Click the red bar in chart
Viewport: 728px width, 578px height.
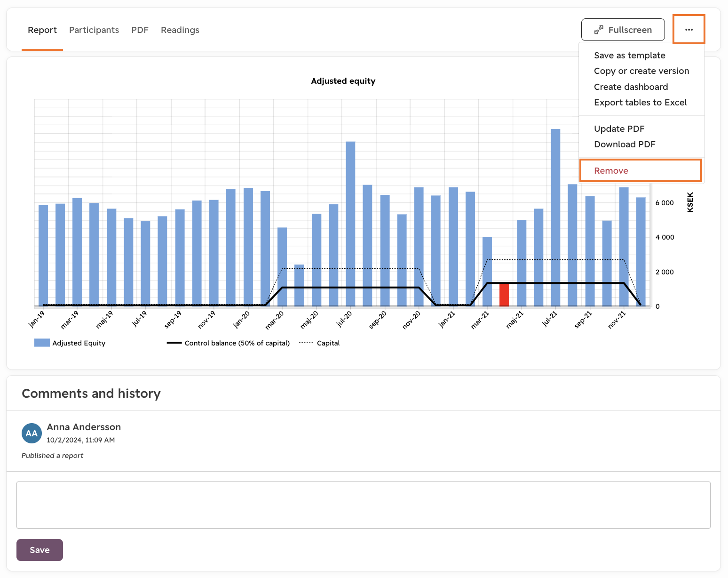pyautogui.click(x=504, y=295)
